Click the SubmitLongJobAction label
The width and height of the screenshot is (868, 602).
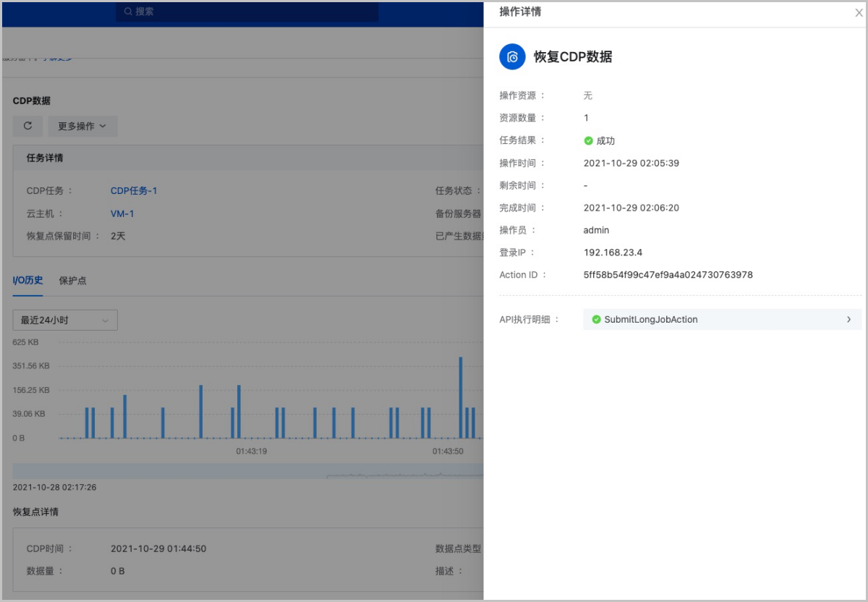(650, 319)
